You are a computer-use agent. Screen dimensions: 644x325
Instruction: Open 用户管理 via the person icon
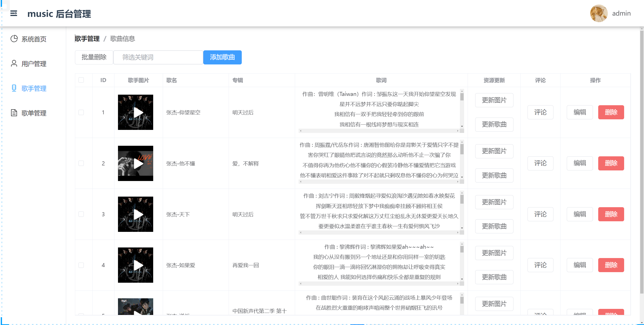[x=14, y=64]
